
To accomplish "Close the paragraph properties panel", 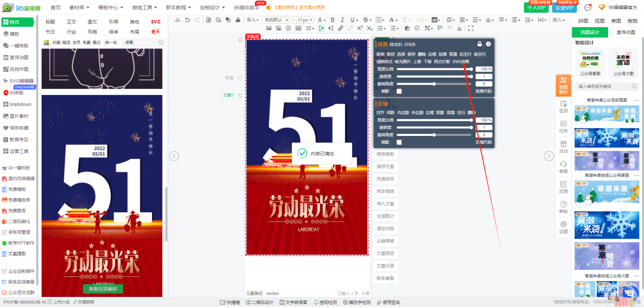I will tap(488, 44).
